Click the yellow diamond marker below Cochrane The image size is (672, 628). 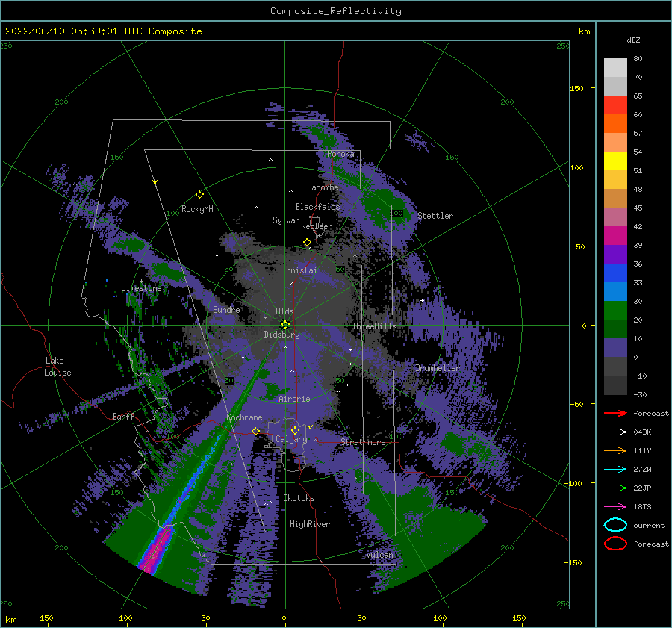(256, 431)
